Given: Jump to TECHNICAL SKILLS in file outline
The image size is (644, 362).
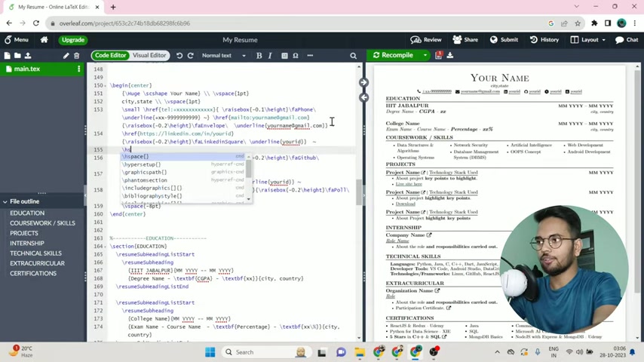Looking at the screenshot, I should point(35,253).
